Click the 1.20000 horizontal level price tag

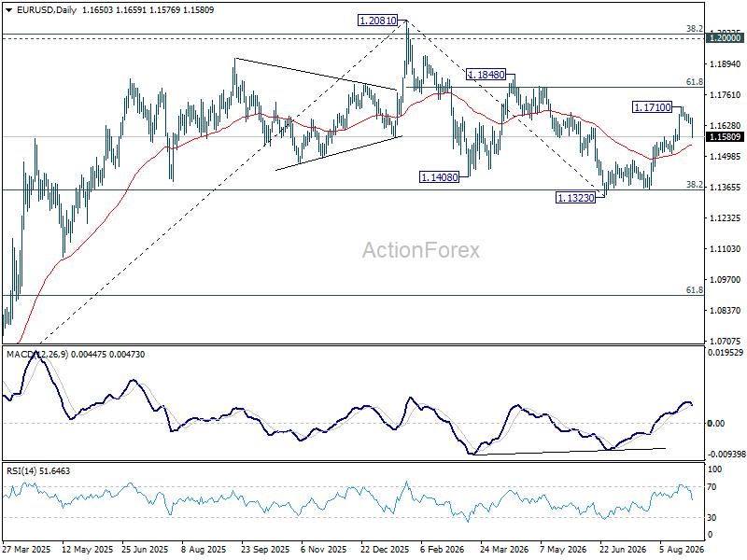point(725,38)
